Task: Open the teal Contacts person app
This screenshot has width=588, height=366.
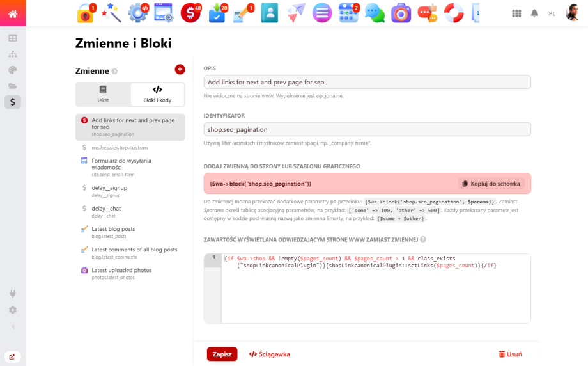Action: click(270, 13)
